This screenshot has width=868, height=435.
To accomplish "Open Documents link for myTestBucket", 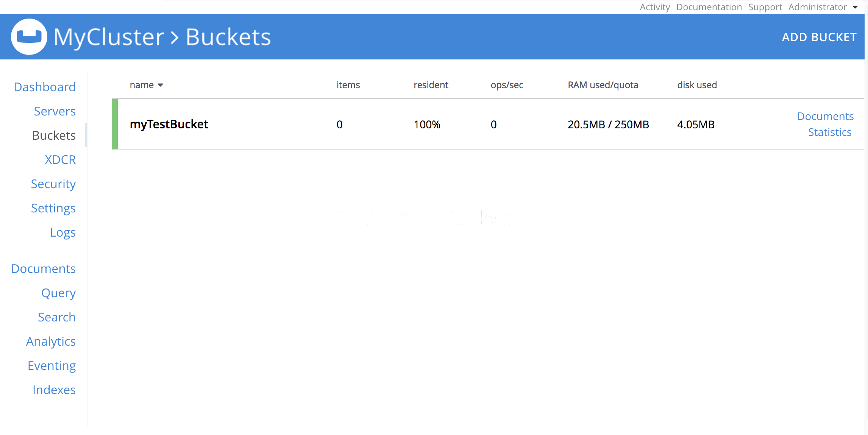I will 825,116.
